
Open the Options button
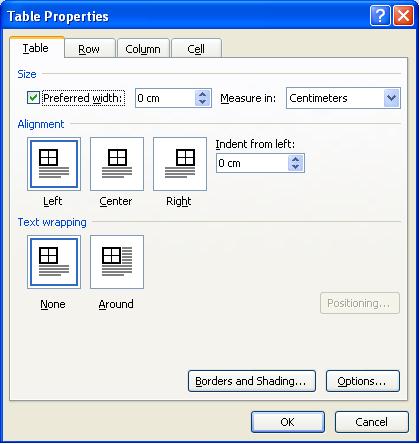pos(362,381)
